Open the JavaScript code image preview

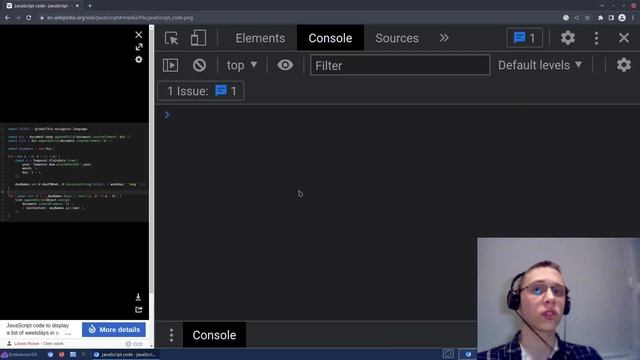[x=74, y=172]
